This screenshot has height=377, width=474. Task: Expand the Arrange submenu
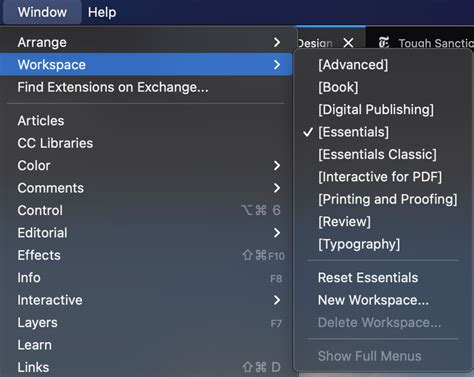pos(146,42)
